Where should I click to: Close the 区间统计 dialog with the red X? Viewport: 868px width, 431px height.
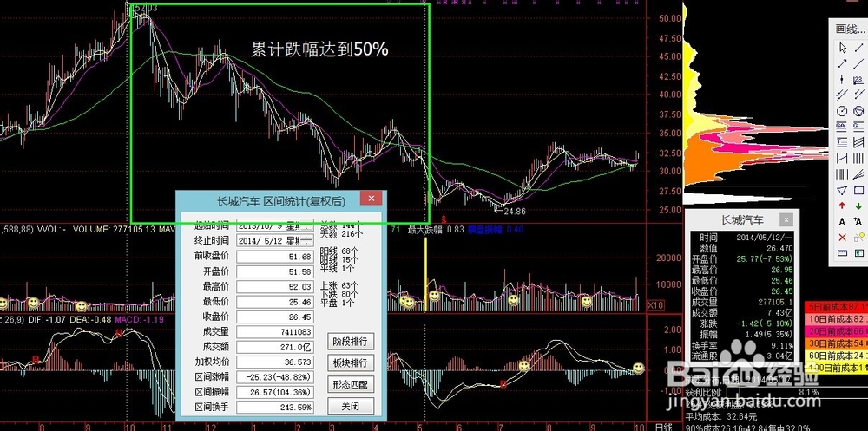pos(371,199)
